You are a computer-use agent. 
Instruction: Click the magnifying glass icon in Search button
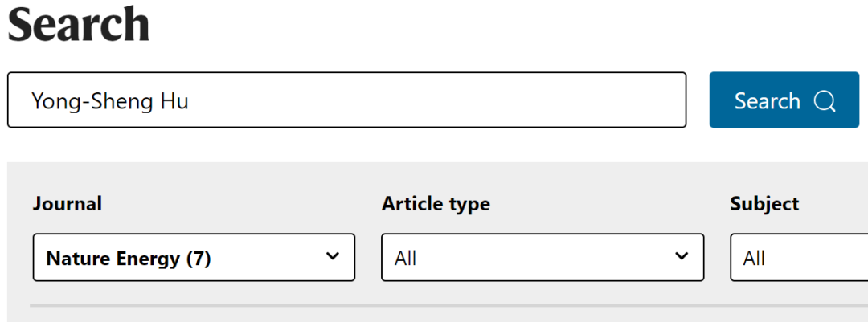[825, 101]
